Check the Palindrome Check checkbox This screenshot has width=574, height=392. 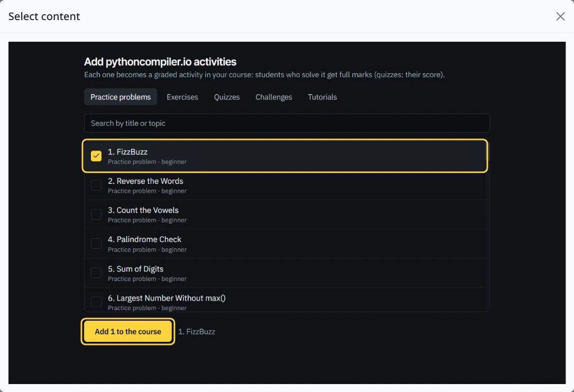(96, 244)
